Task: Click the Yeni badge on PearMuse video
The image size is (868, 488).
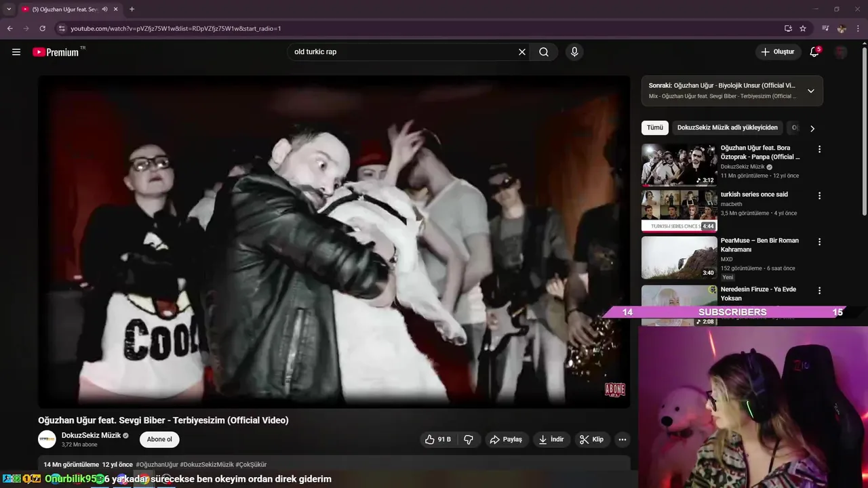Action: [x=728, y=277]
